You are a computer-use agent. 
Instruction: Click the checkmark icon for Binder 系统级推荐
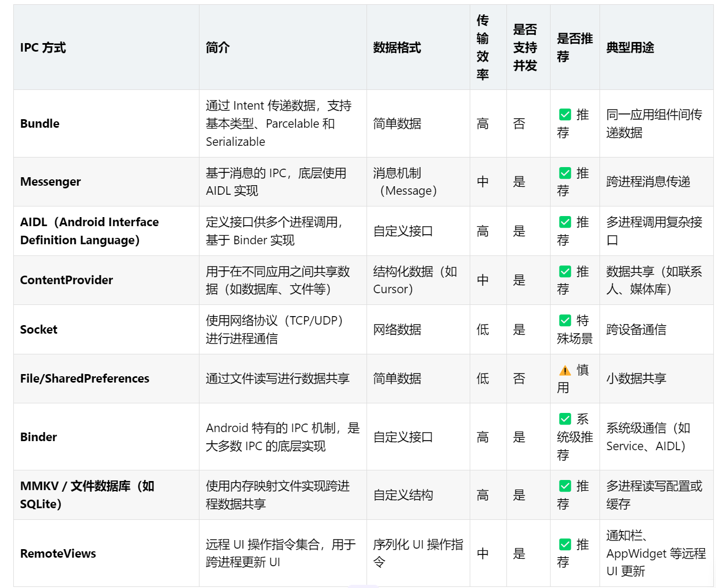[x=564, y=419]
